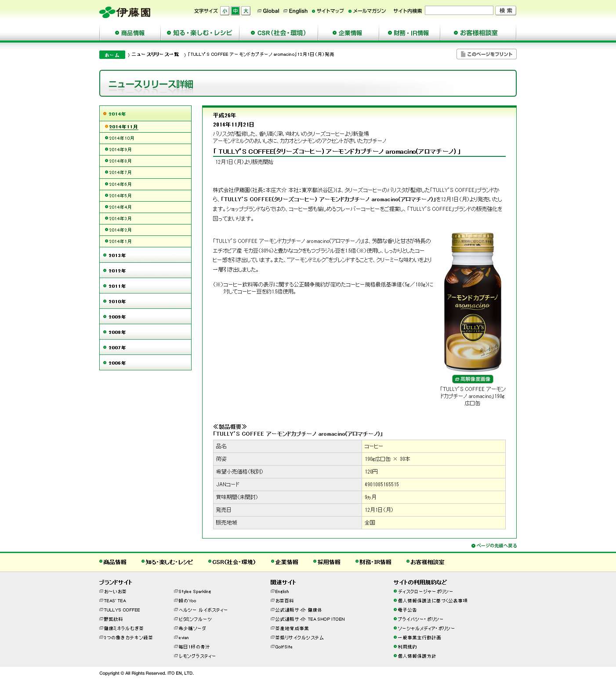Expand the 2011年 sidebar section
616x687 pixels.
click(x=145, y=286)
